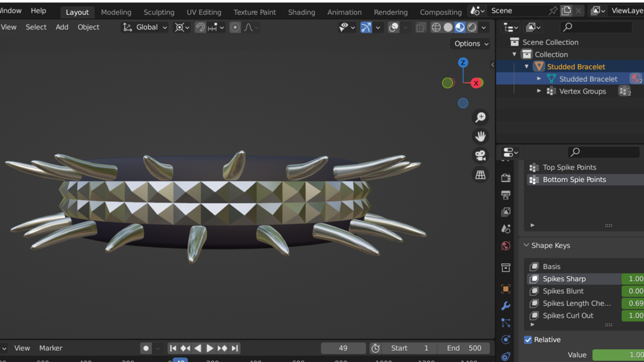Screen dimensions: 644x362
Task: Jump to next keyframe button
Action: (222, 348)
